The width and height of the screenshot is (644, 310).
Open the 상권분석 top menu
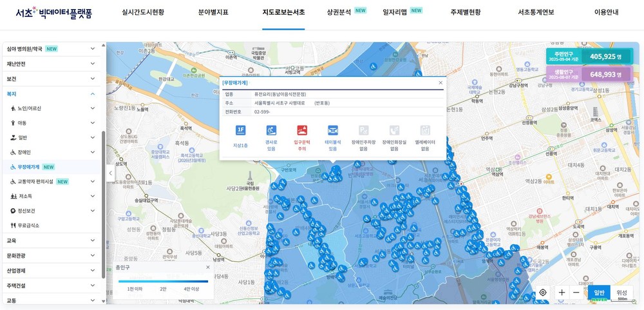pos(339,12)
